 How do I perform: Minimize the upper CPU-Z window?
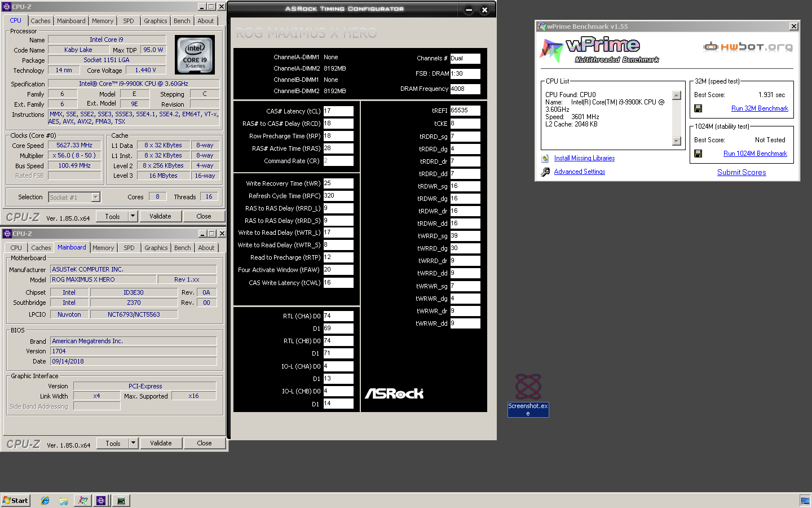[x=202, y=7]
